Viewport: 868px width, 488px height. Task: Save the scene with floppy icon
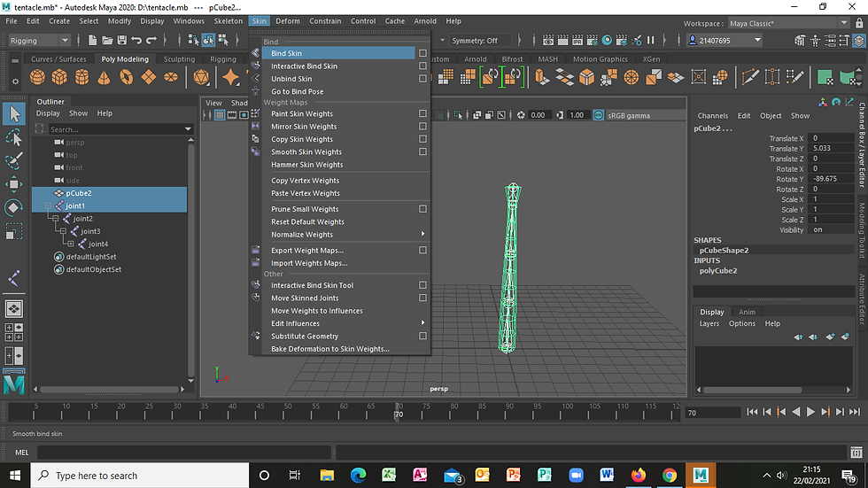pos(122,40)
